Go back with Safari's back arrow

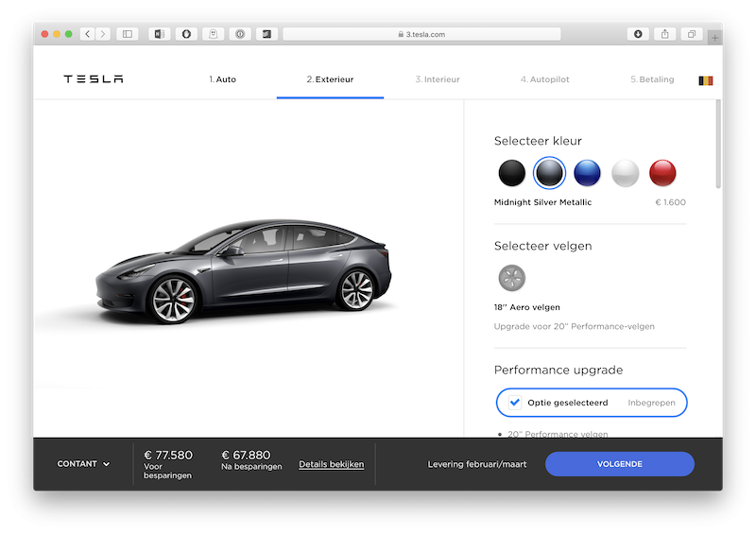(x=87, y=34)
